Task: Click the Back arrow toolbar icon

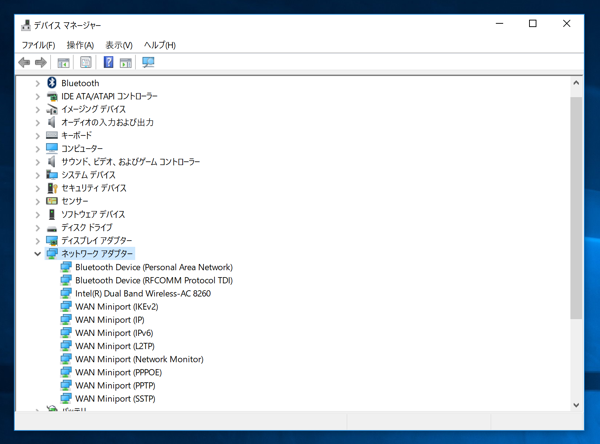Action: coord(24,62)
